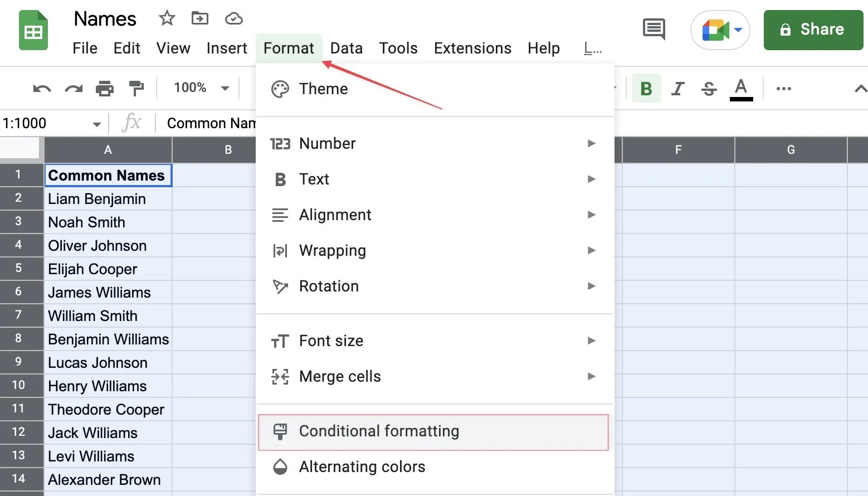Click the undo icon
The image size is (868, 496).
[x=41, y=88]
